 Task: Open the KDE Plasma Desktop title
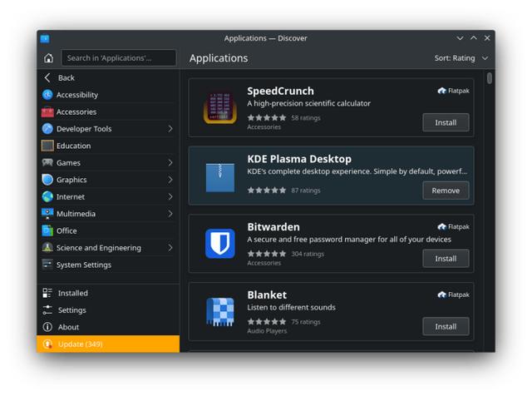(x=299, y=159)
